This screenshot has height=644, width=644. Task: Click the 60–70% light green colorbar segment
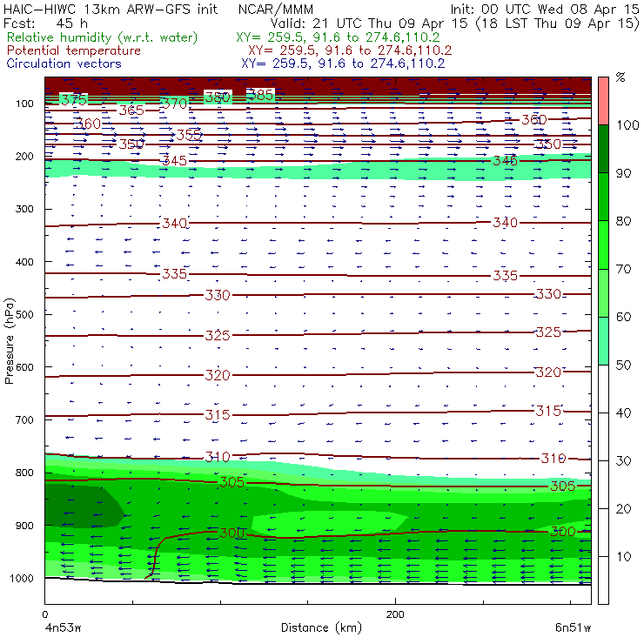[x=603, y=292]
